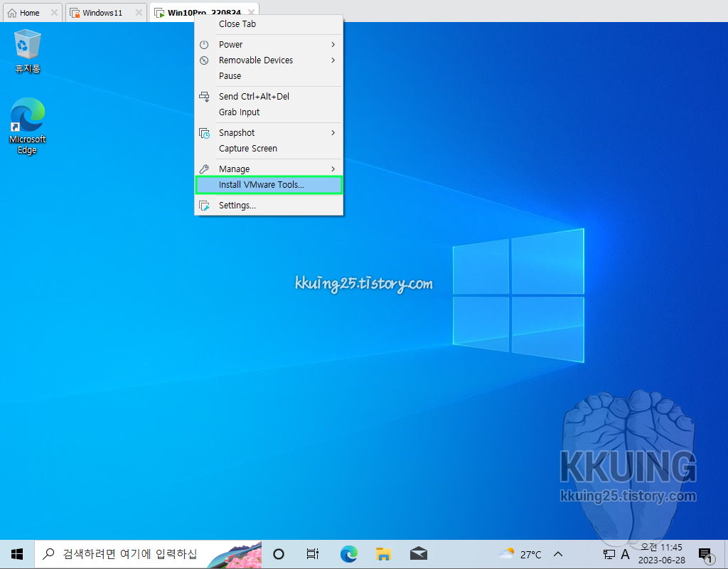Open the notification center icon

pos(706,554)
